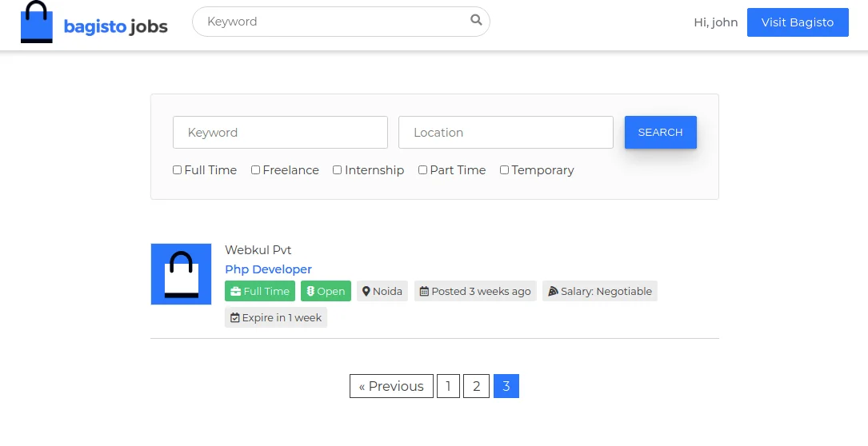Screen dimensions: 868x446
Task: Click the briefcase icon in Full Time badge
Action: (235, 291)
